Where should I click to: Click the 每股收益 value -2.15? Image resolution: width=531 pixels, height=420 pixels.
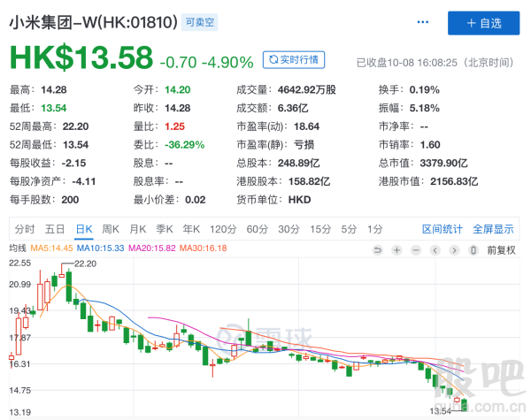click(x=73, y=163)
